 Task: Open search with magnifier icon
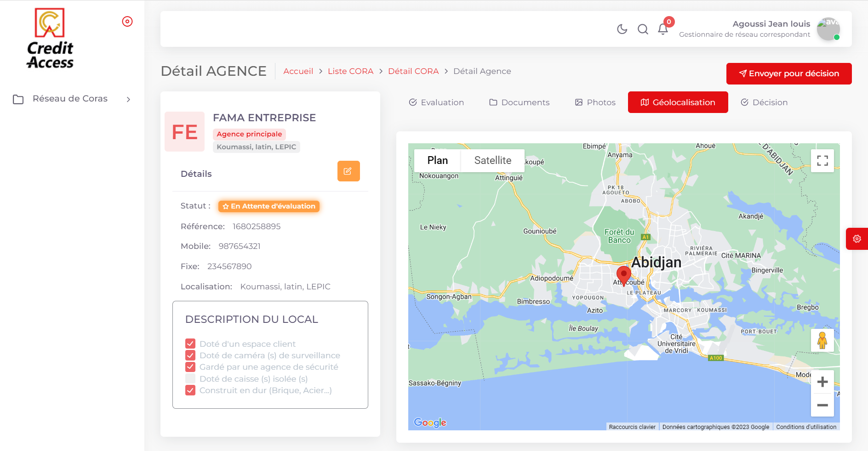[x=643, y=29]
